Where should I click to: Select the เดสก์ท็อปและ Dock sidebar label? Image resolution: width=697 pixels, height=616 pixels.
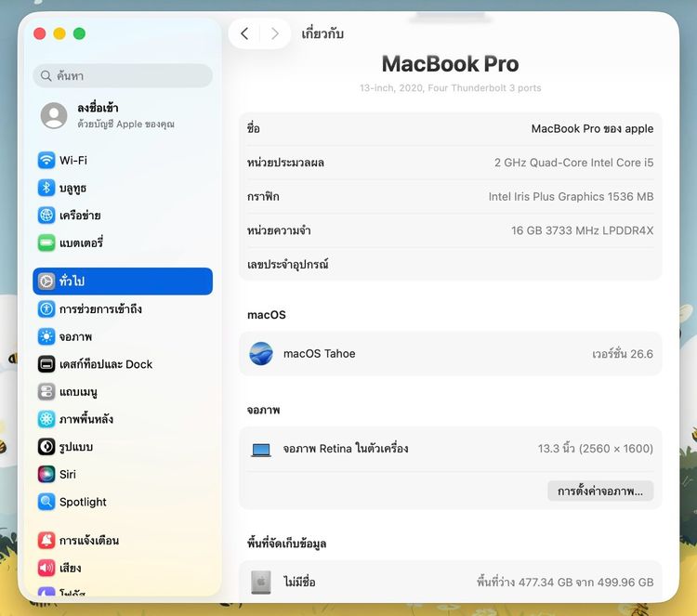pos(106,364)
